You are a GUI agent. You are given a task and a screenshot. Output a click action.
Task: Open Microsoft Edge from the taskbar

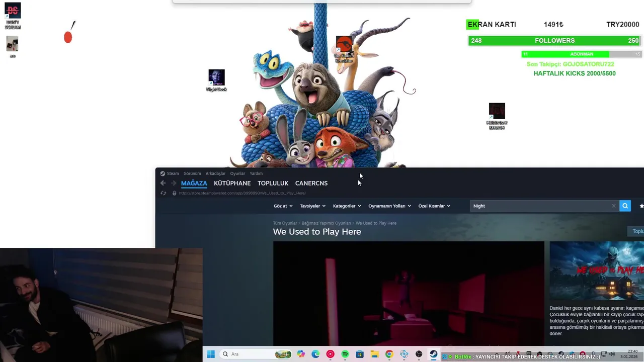[x=315, y=354]
